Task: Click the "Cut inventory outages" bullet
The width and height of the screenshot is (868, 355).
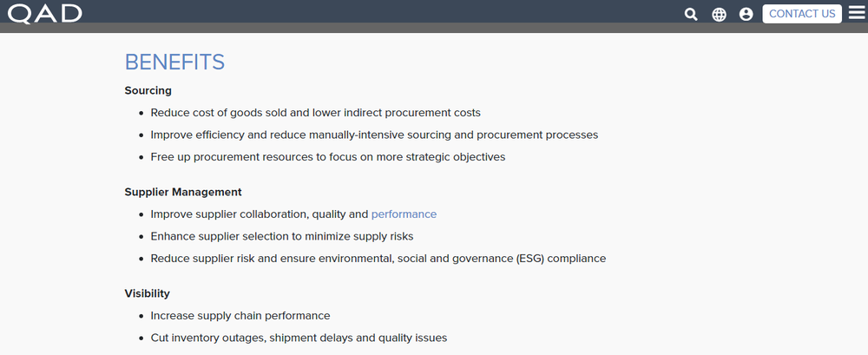Action: [x=299, y=338]
